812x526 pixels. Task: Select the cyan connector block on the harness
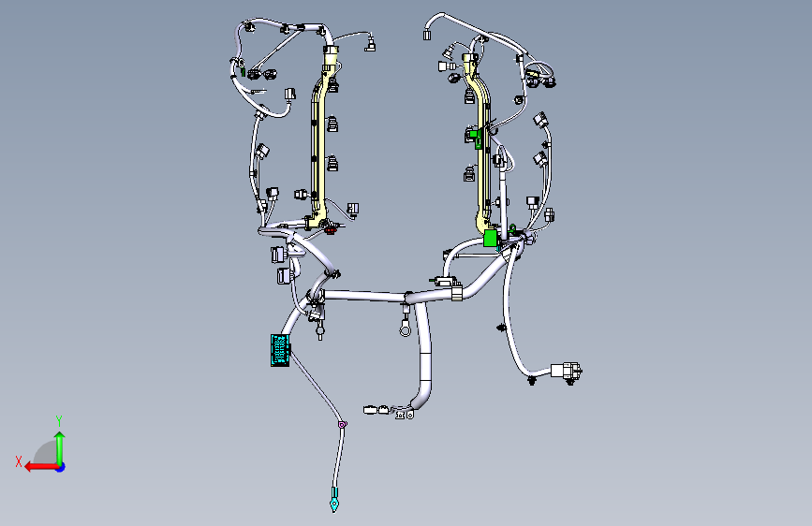pos(280,350)
